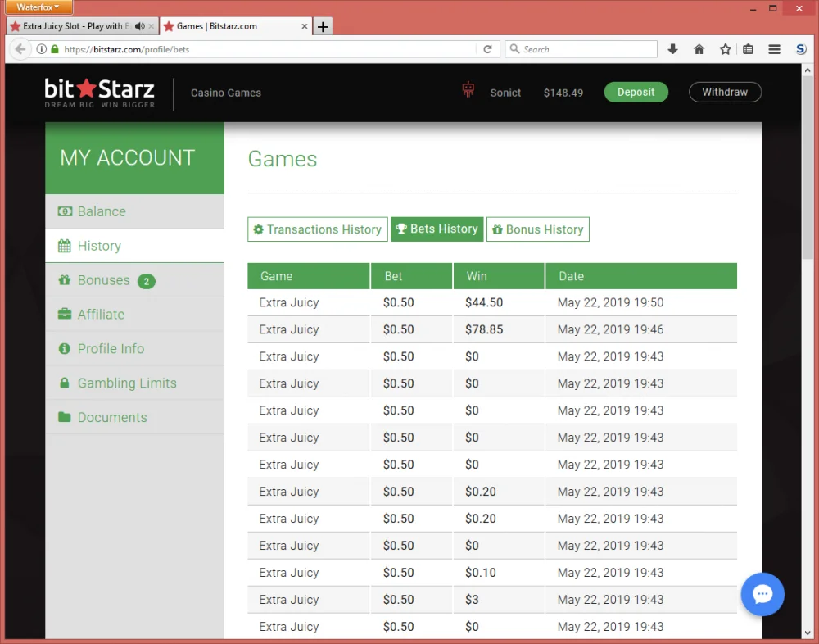Open the Waterfox menu dropdown

click(38, 7)
